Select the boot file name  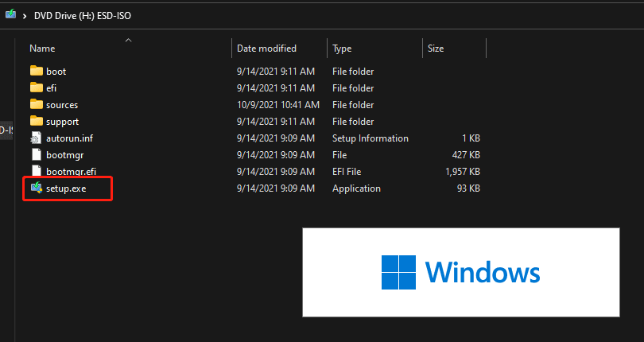(56, 72)
